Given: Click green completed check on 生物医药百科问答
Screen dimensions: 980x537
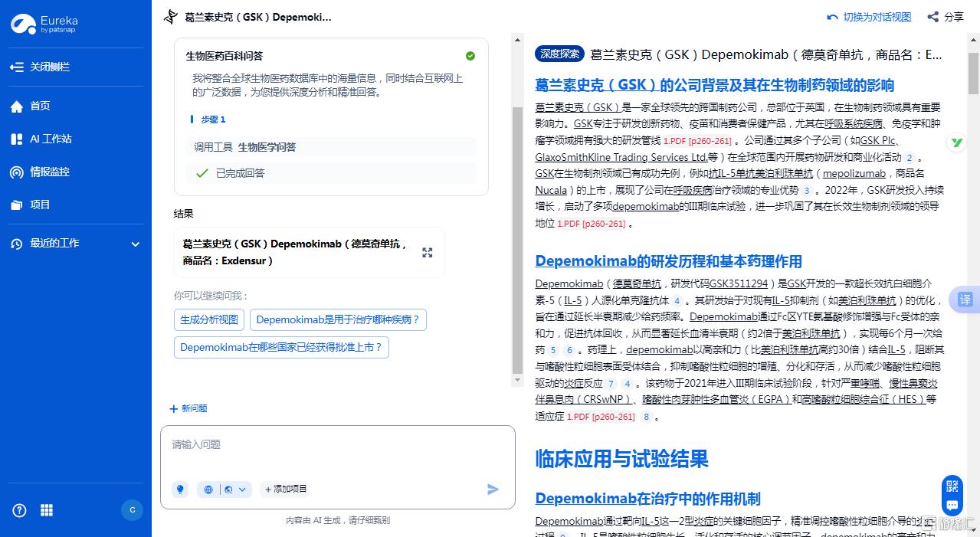Looking at the screenshot, I should point(470,56).
